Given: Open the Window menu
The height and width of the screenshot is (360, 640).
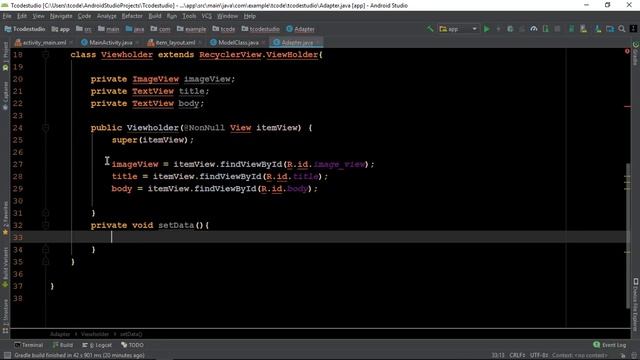Looking at the screenshot, I should pyautogui.click(x=227, y=16).
